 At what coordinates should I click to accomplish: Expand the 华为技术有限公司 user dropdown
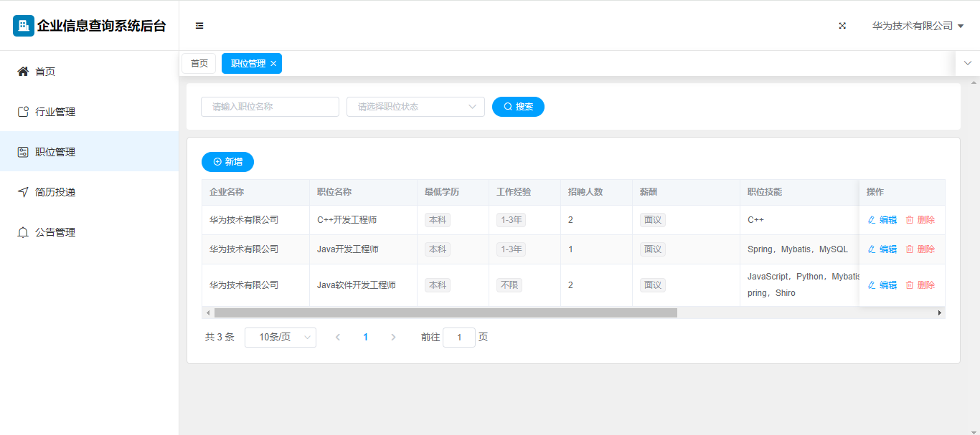[917, 26]
